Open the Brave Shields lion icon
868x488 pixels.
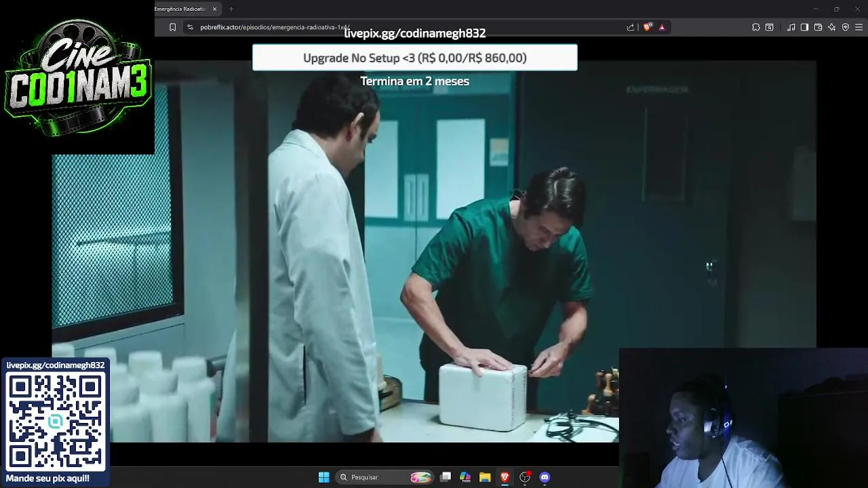647,27
